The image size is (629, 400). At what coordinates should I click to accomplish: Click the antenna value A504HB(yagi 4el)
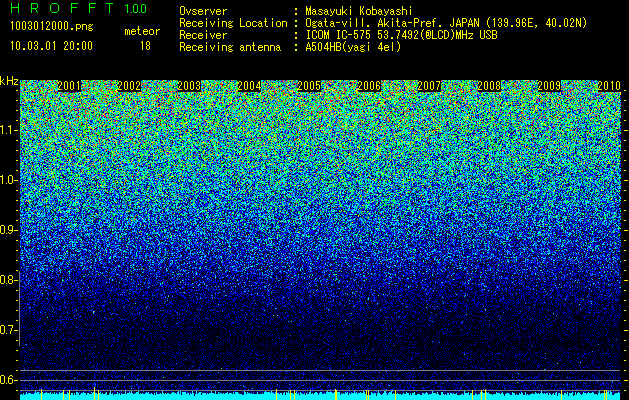tap(353, 47)
